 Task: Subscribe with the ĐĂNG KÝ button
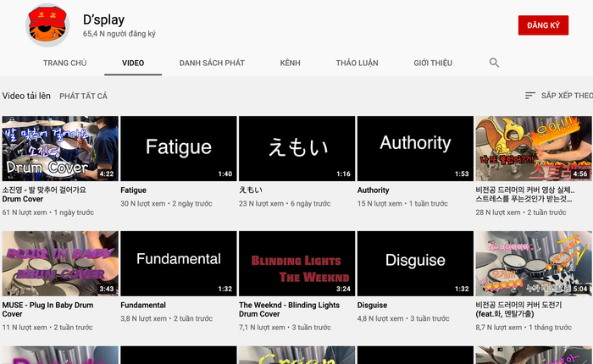(x=543, y=25)
